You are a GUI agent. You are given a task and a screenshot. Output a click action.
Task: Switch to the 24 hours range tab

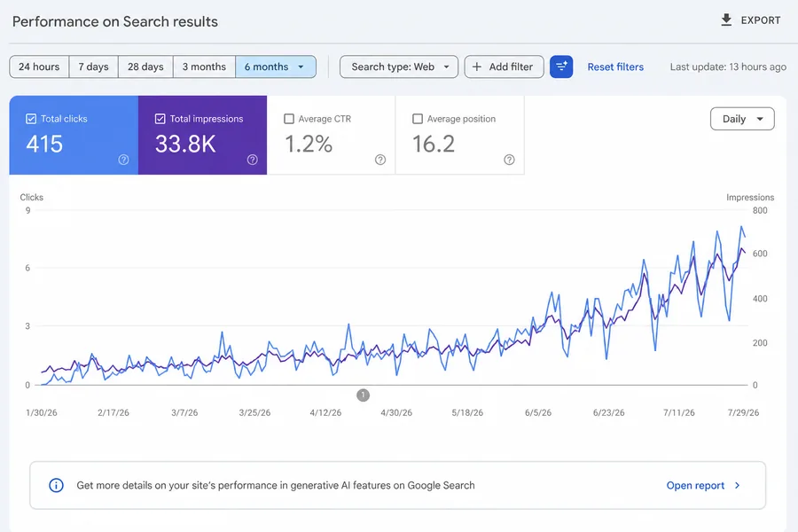[x=39, y=66]
